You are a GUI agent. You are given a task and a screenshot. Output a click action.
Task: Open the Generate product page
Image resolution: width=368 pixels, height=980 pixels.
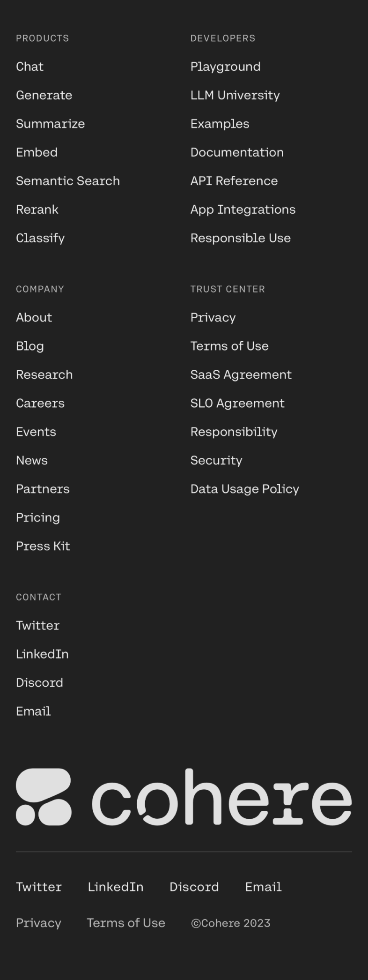pos(44,95)
